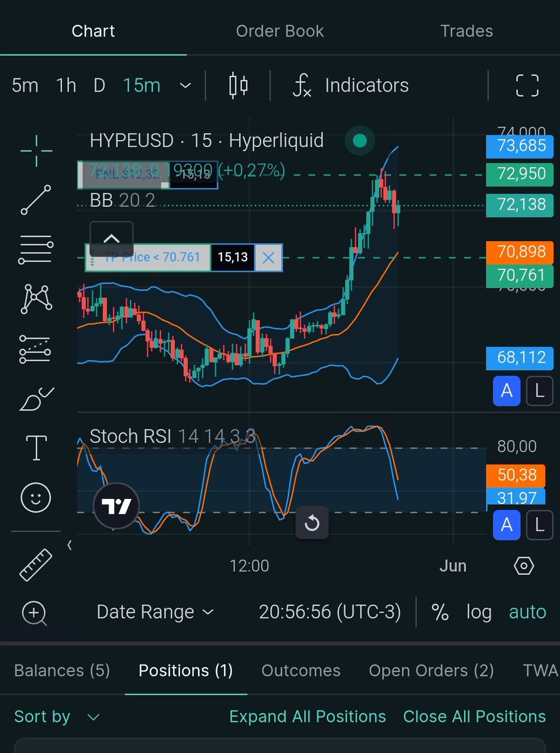The width and height of the screenshot is (560, 753).
Task: Click the Stoch RSI indicator label
Action: [172, 436]
